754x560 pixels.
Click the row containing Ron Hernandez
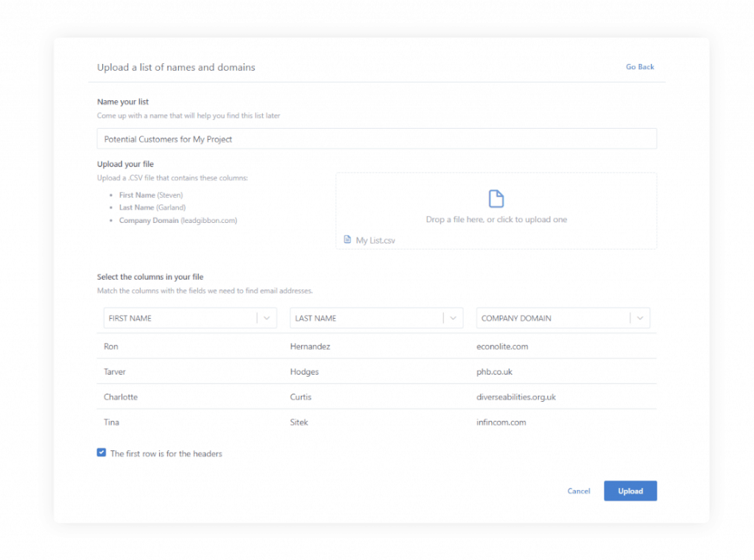(376, 346)
